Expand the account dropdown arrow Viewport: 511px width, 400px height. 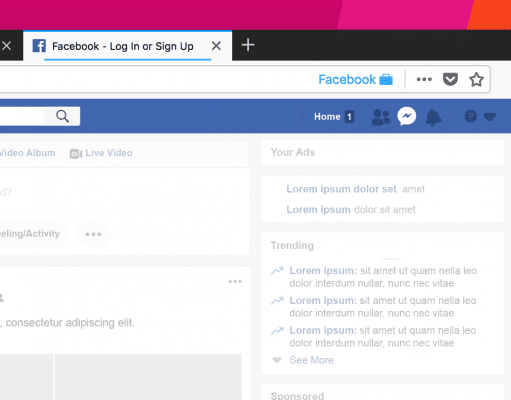click(490, 117)
